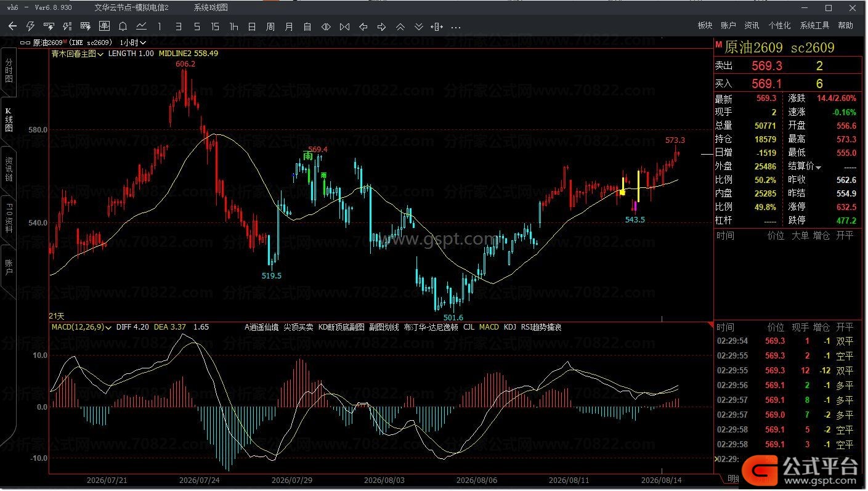
Task: Click the 买入 price 569.1
Action: pyautogui.click(x=767, y=84)
